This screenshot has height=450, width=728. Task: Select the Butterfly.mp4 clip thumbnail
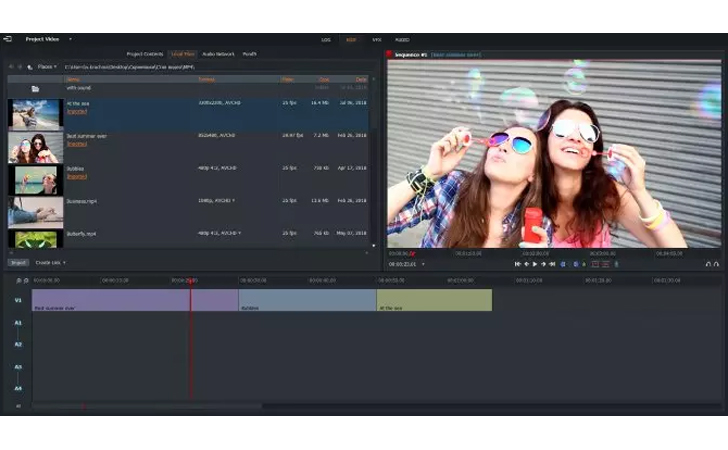[x=35, y=239]
